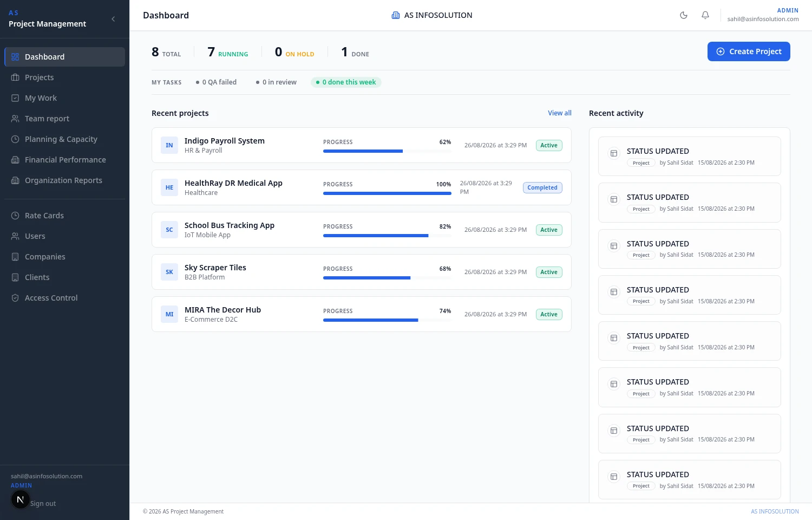Click the Rate Cards icon
This screenshot has height=520, width=812.
pyautogui.click(x=15, y=216)
